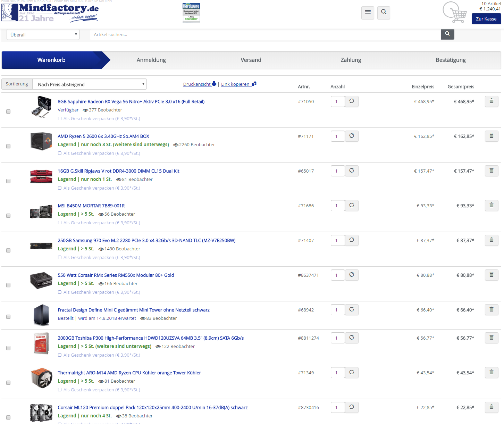Open the Hardware award badge
504x424 pixels.
tap(191, 13)
